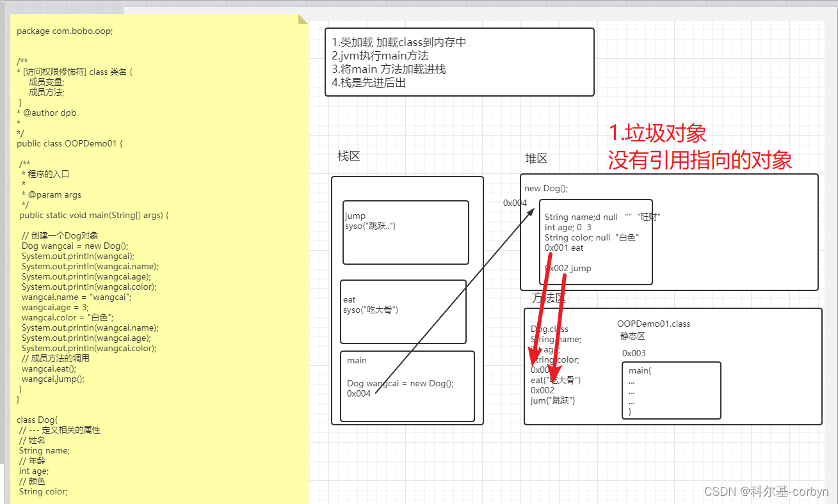Click the '堆区' heap label
The width and height of the screenshot is (838, 504).
(x=536, y=159)
